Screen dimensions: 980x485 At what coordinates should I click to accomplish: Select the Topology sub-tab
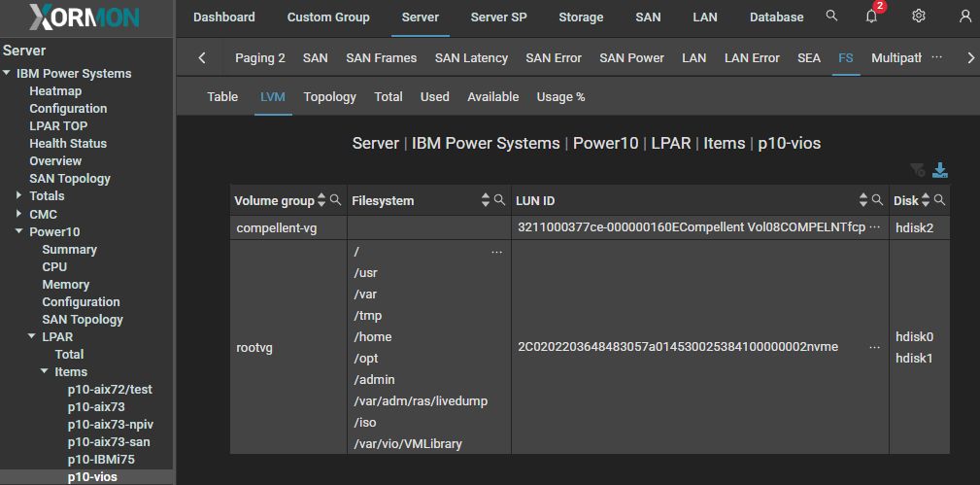coord(329,97)
